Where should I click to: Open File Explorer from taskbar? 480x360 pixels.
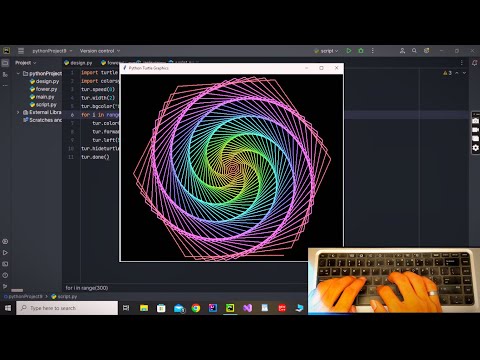(x=144, y=308)
